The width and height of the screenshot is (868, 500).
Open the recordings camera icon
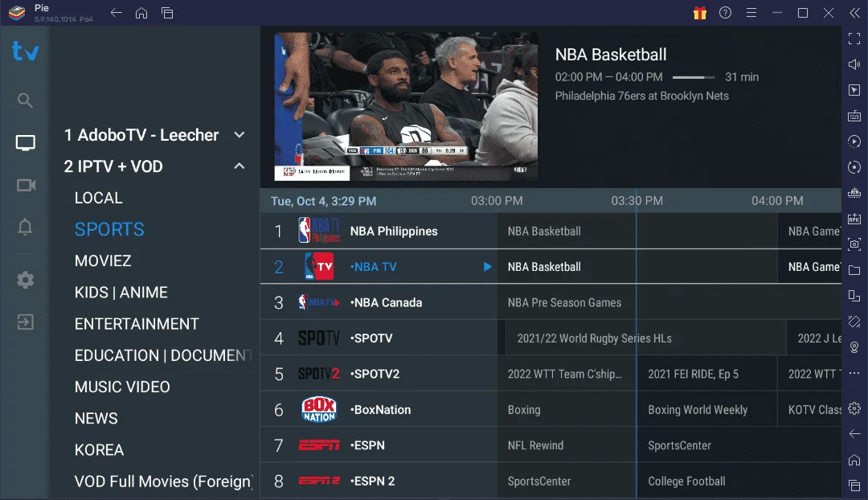[x=26, y=185]
